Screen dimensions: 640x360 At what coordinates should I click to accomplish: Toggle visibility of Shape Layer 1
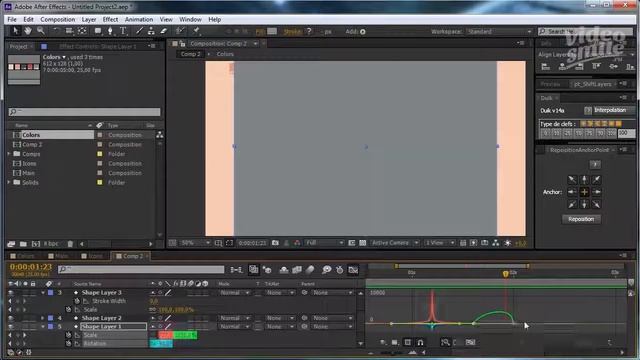[11, 327]
